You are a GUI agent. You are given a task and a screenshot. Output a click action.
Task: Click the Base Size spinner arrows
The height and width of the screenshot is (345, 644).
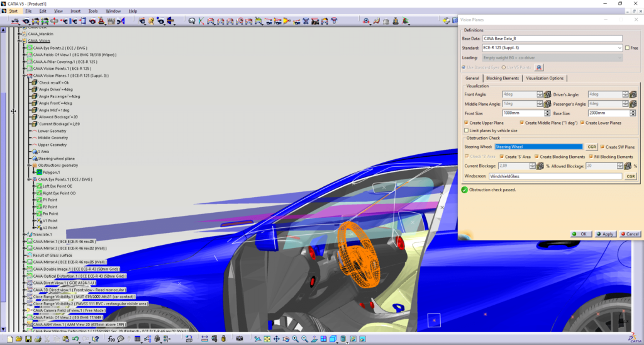coord(633,113)
